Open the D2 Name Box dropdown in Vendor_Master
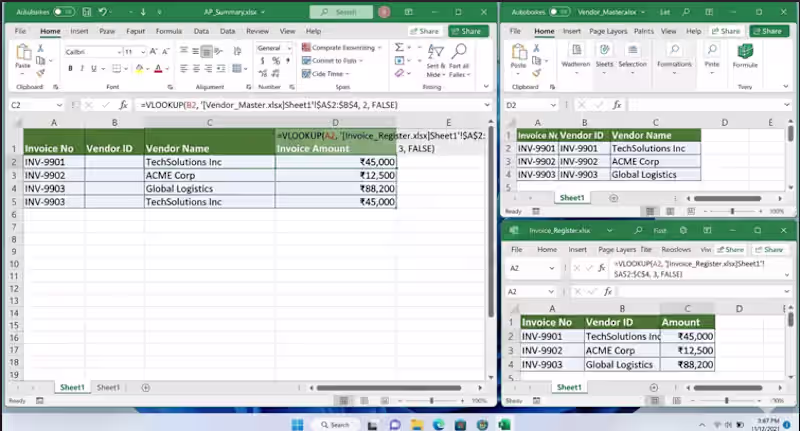Screen dimensions: 800x431 pyautogui.click(x=554, y=105)
